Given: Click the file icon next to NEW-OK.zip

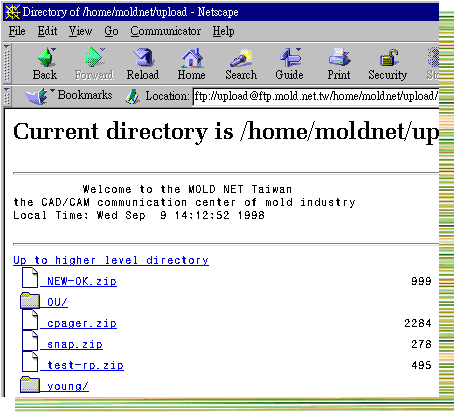Looking at the screenshot, I should [x=30, y=278].
